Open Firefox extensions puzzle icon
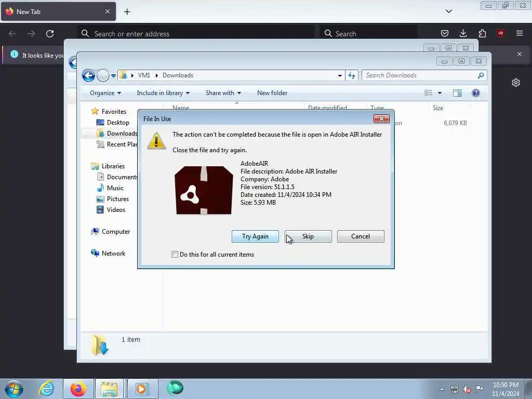 (482, 33)
